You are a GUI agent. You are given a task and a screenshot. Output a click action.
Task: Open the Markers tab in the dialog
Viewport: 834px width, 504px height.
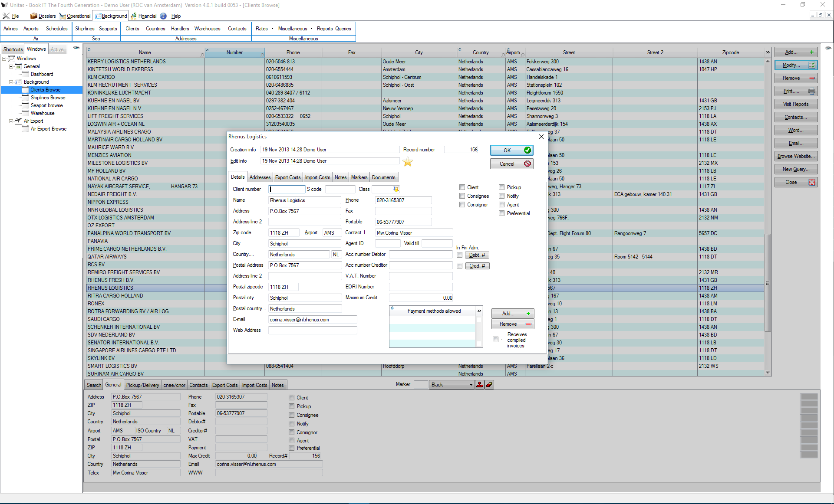[359, 177]
